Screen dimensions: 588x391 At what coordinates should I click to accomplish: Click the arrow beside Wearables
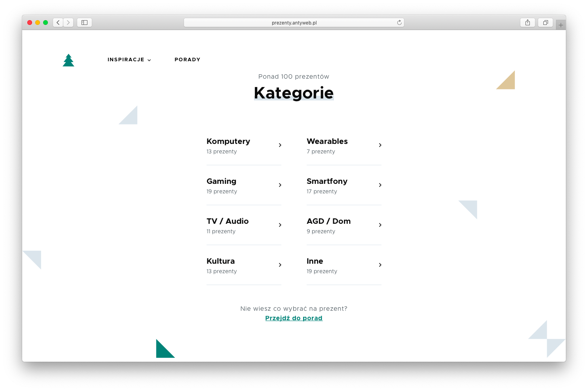[380, 145]
